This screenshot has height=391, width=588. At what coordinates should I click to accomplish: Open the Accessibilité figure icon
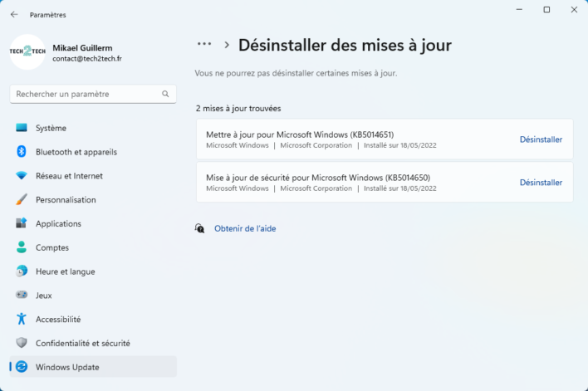(22, 319)
